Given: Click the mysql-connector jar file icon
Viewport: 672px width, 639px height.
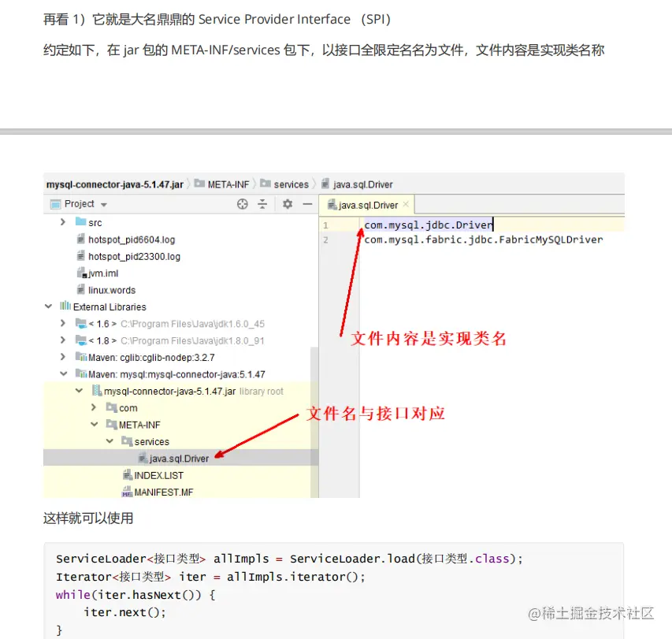Looking at the screenshot, I should pyautogui.click(x=97, y=391).
